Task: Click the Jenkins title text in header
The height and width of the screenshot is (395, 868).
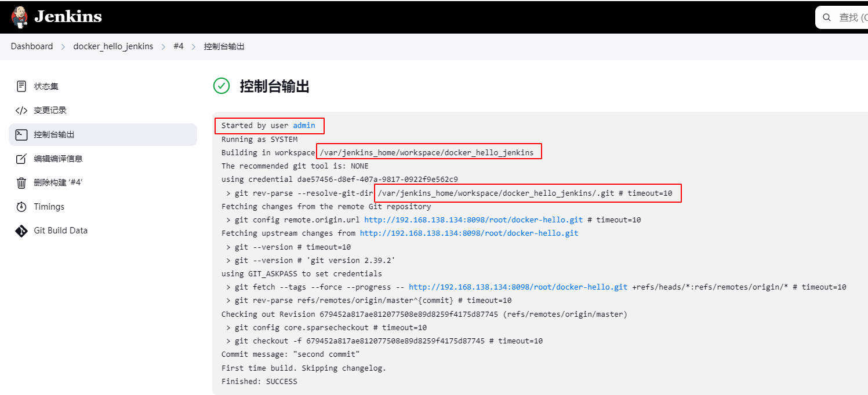Action: [x=68, y=17]
